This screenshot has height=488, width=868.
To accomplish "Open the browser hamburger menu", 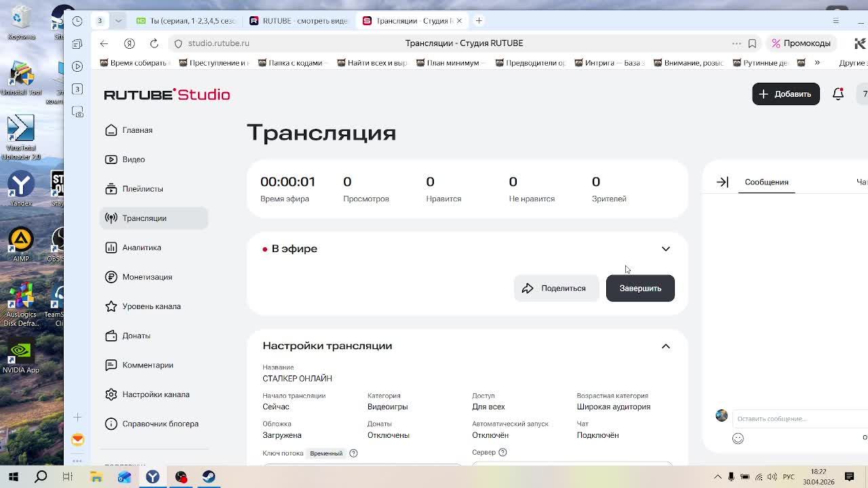I will click(x=835, y=21).
